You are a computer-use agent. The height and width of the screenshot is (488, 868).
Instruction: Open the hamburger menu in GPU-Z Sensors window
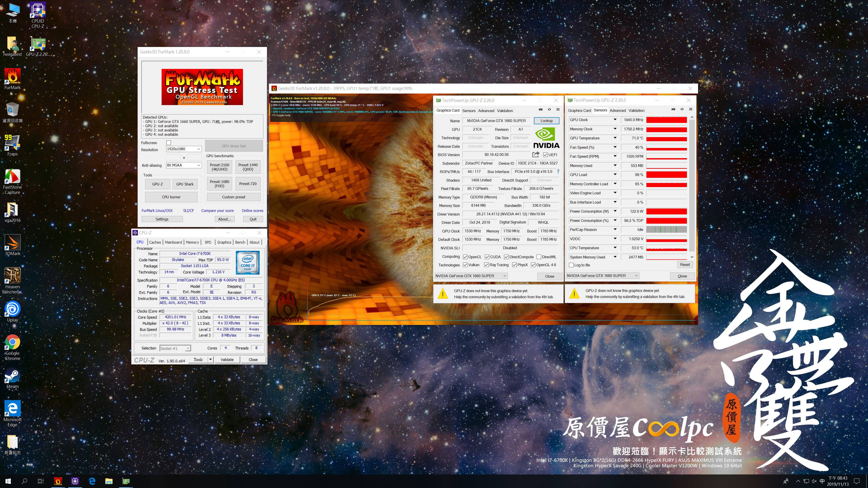[x=691, y=109]
